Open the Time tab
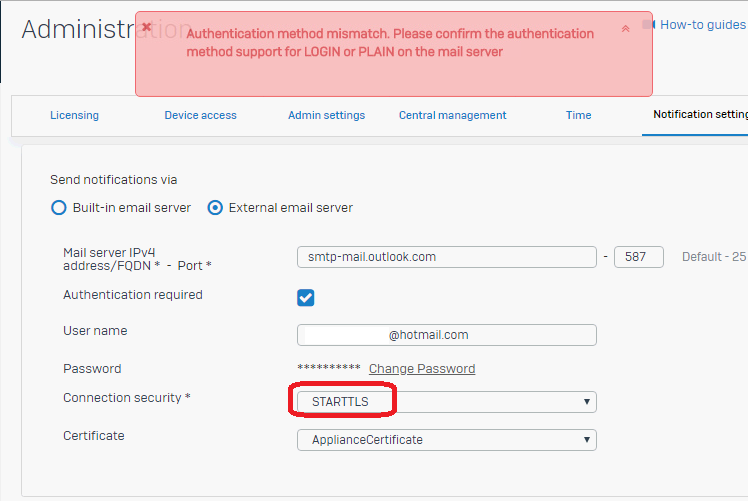 coord(578,115)
